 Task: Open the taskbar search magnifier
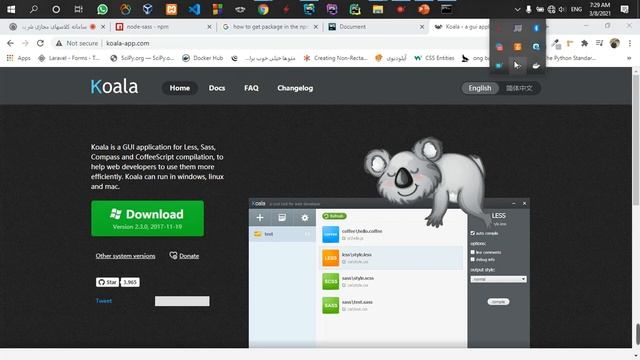pyautogui.click(x=33, y=9)
